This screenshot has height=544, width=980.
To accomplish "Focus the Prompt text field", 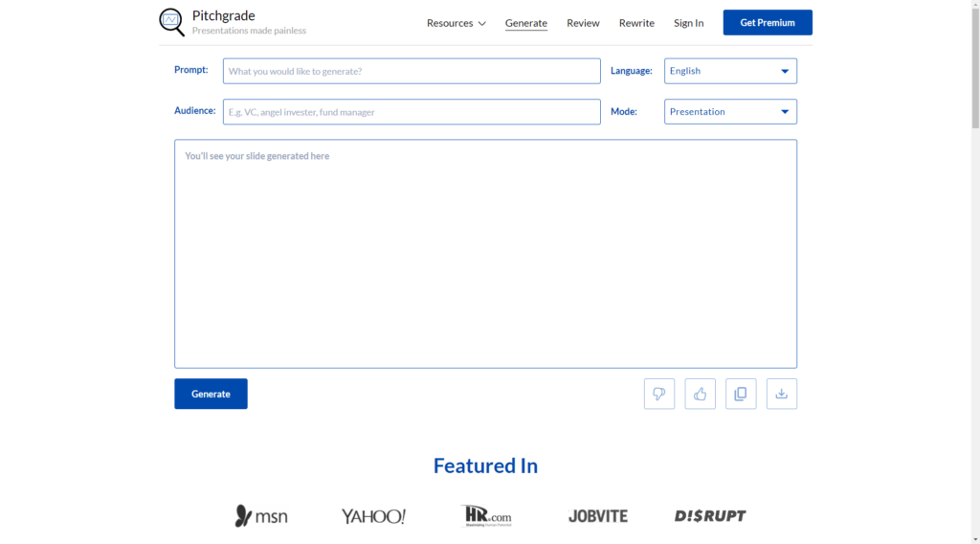I will point(412,71).
